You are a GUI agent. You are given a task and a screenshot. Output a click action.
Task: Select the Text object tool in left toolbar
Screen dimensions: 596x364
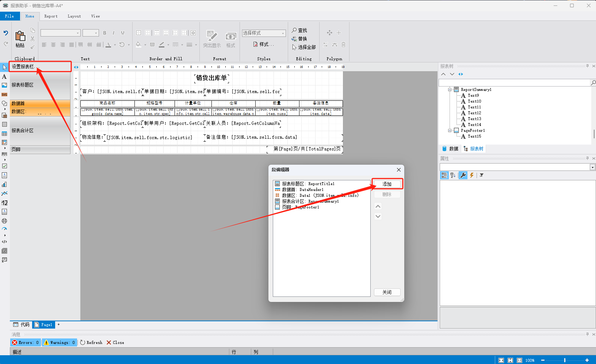(4, 77)
